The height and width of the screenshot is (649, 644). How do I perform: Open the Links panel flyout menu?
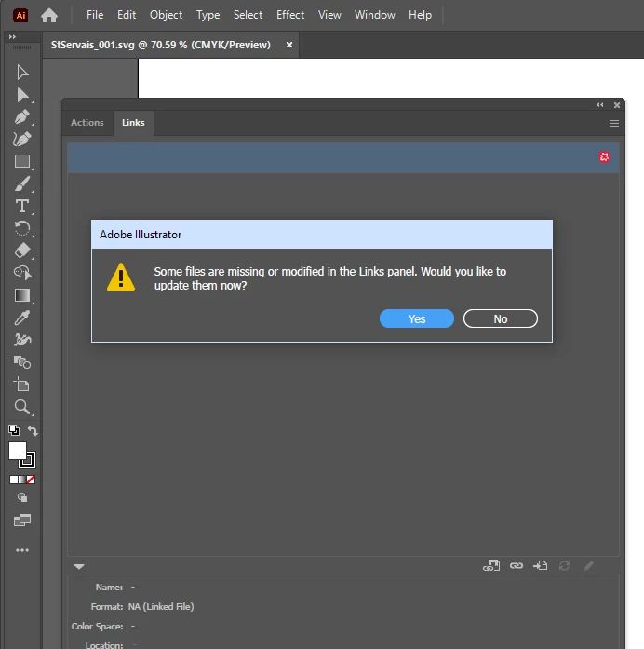[614, 123]
